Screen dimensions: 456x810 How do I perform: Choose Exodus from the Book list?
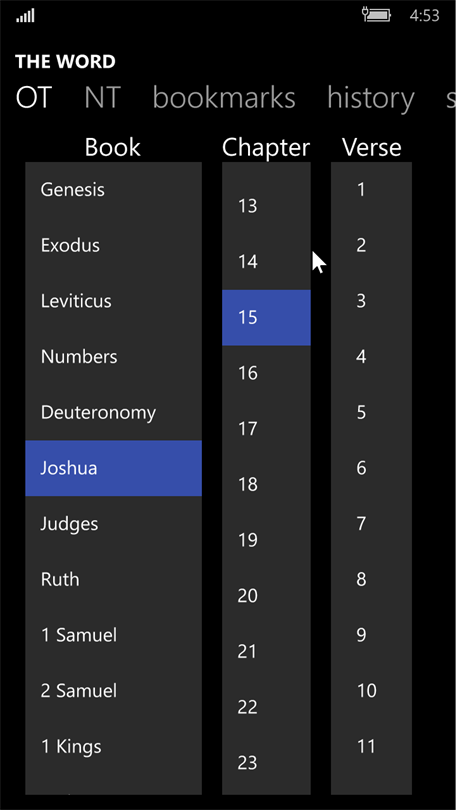(x=114, y=245)
